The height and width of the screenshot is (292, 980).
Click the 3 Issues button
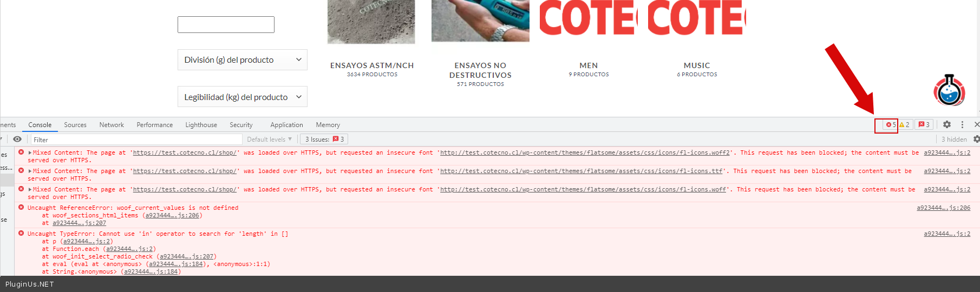(324, 140)
